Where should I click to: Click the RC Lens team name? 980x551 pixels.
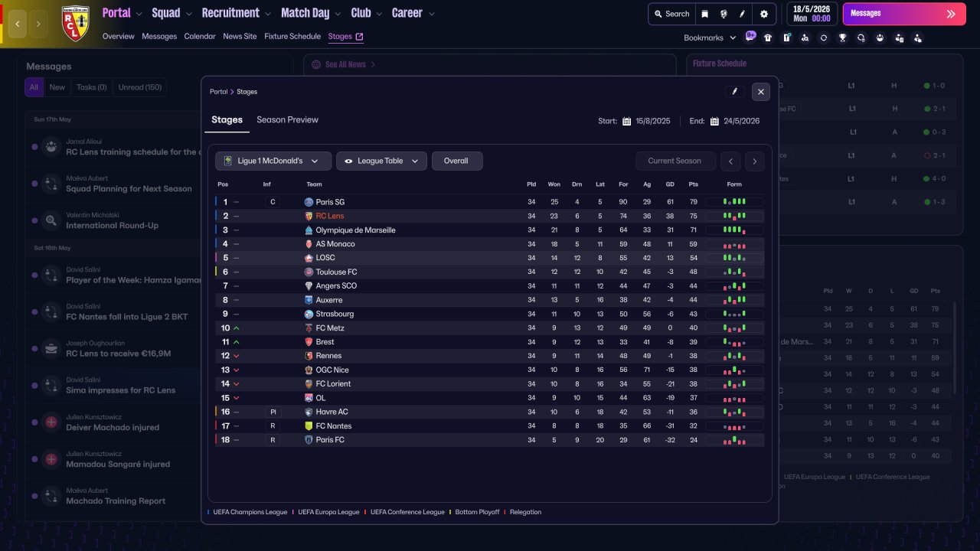(330, 216)
